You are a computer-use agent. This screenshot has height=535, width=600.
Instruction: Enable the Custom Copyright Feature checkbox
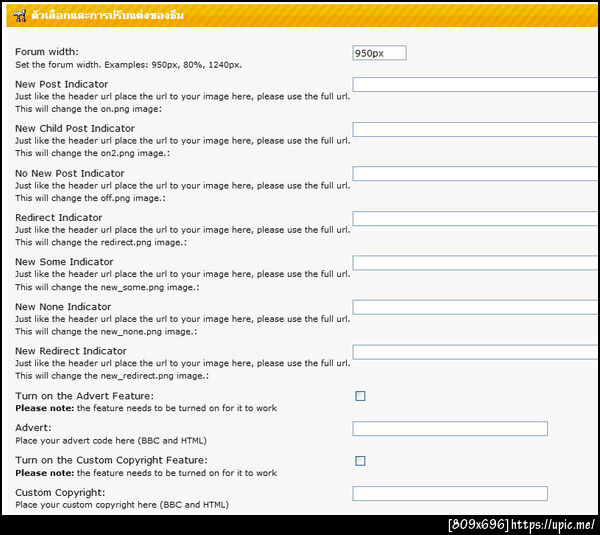(x=360, y=461)
